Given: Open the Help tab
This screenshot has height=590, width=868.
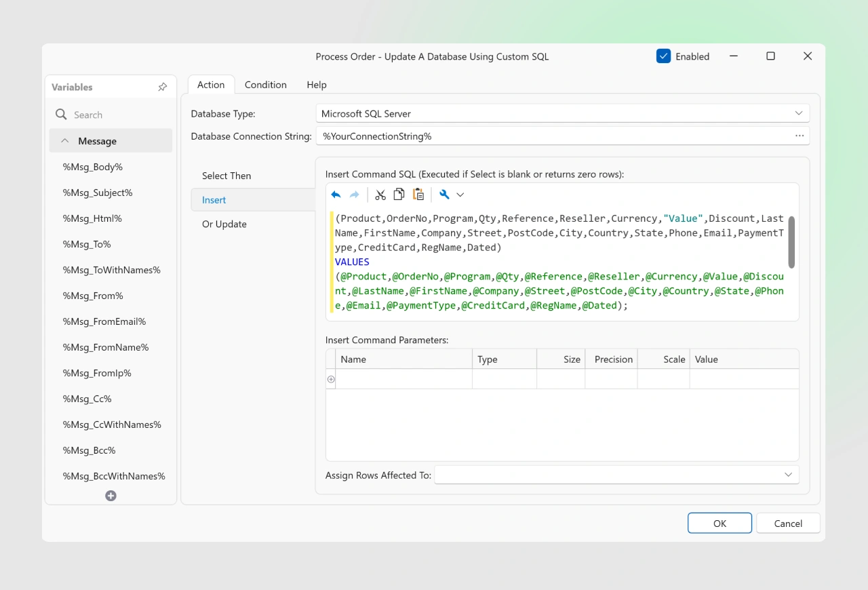Looking at the screenshot, I should 316,85.
